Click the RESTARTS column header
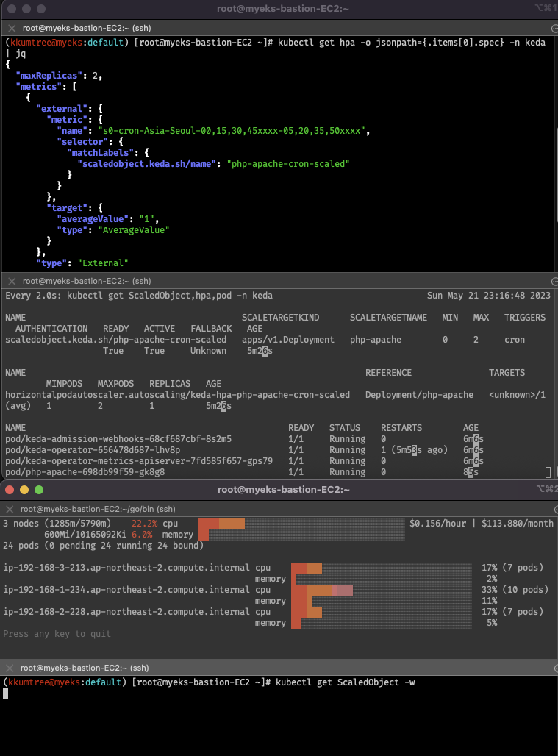This screenshot has width=558, height=756. 401,428
